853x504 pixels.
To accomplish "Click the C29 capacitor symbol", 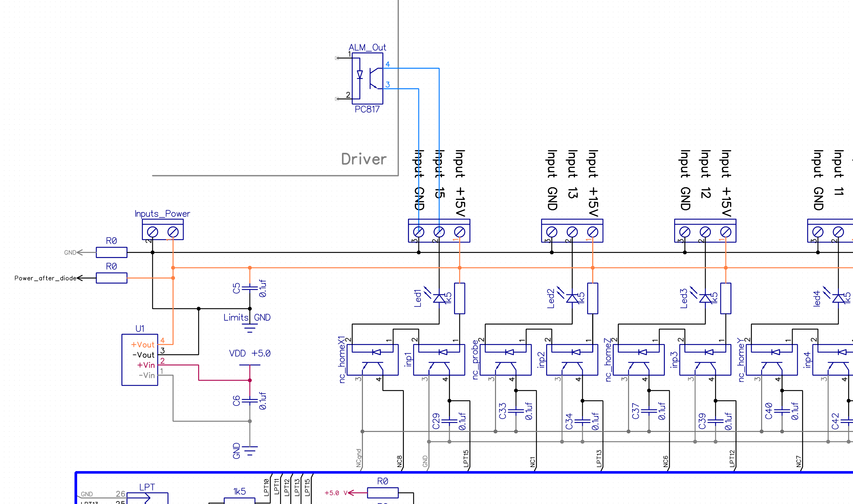I will coord(449,421).
